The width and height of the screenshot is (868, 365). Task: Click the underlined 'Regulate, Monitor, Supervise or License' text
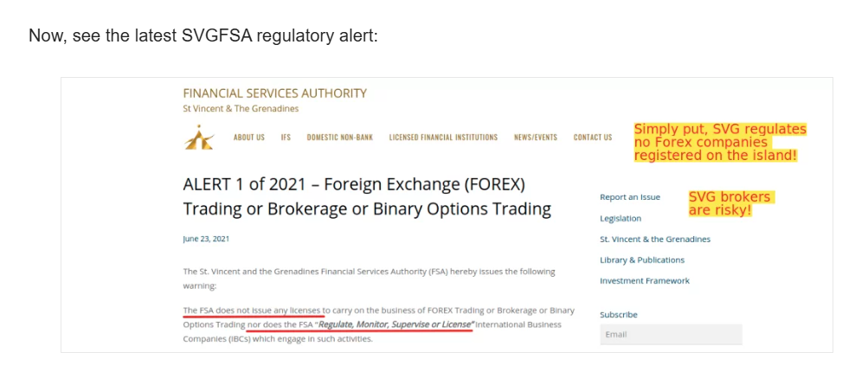[396, 324]
